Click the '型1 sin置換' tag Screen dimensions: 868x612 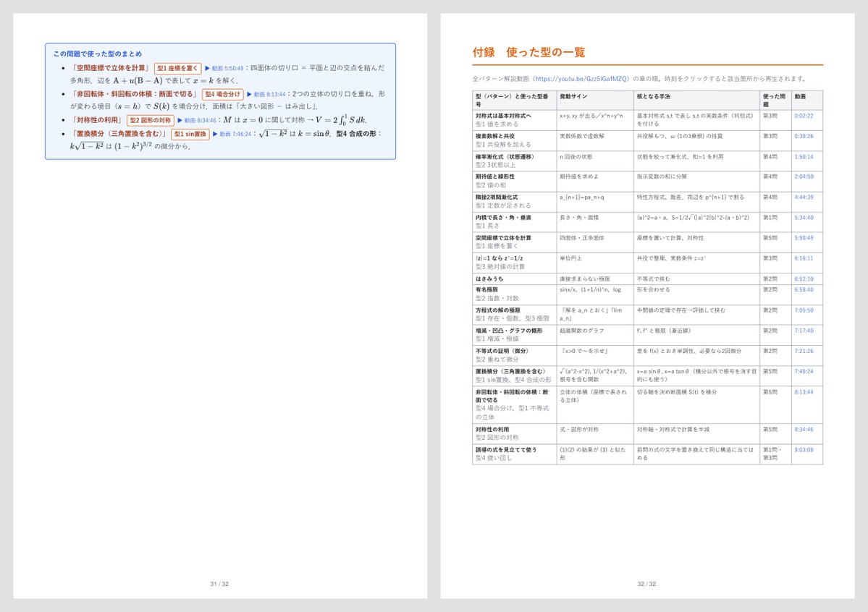click(190, 134)
